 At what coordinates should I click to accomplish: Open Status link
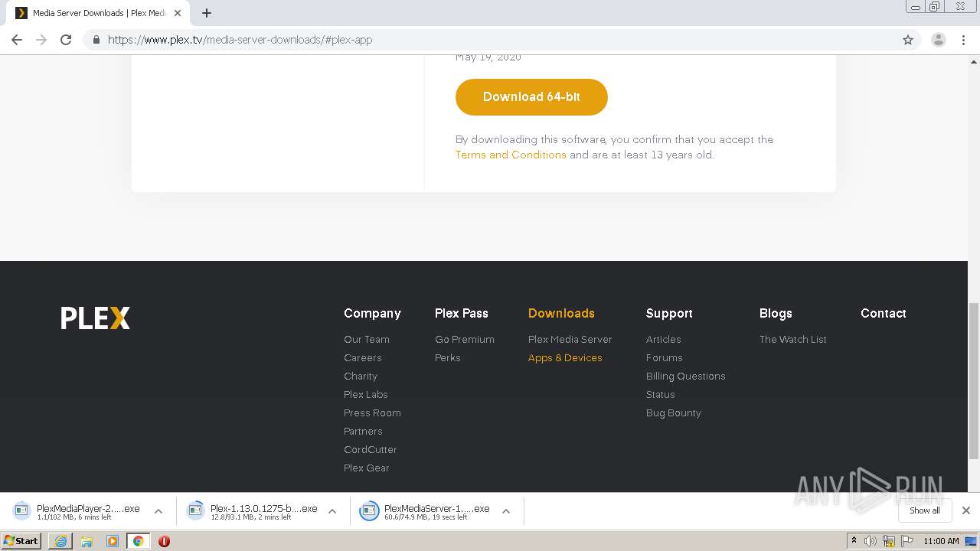pyautogui.click(x=661, y=394)
